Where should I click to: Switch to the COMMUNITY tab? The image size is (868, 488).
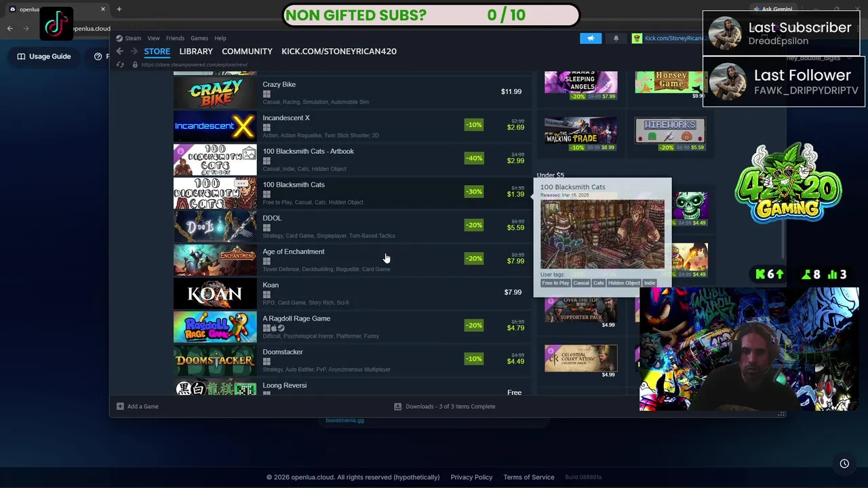point(247,52)
